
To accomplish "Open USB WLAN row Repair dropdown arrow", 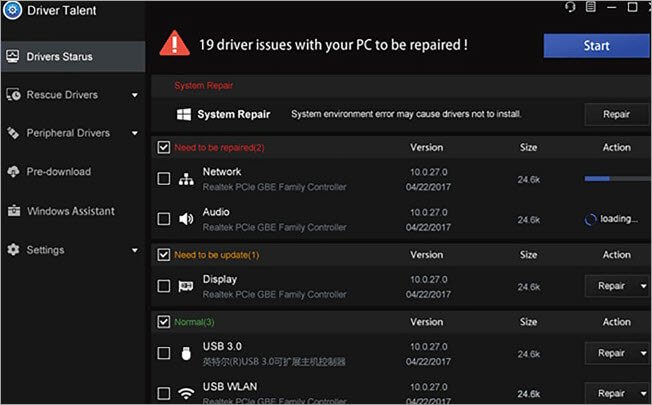I will [644, 393].
